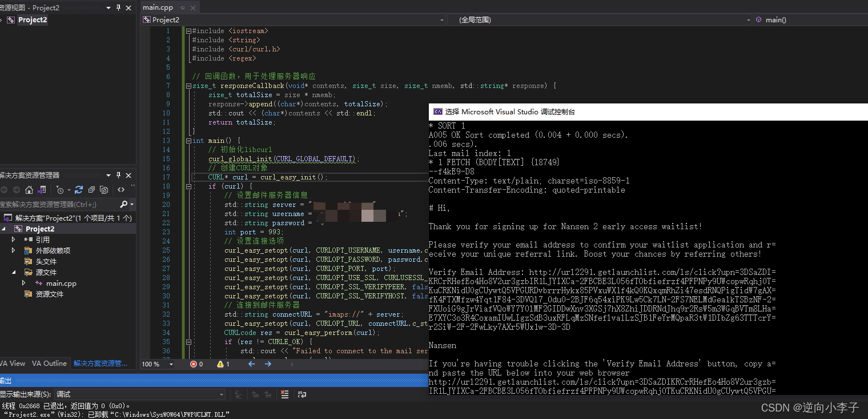
Task: Click the console window icon in debug console title
Action: pos(438,111)
